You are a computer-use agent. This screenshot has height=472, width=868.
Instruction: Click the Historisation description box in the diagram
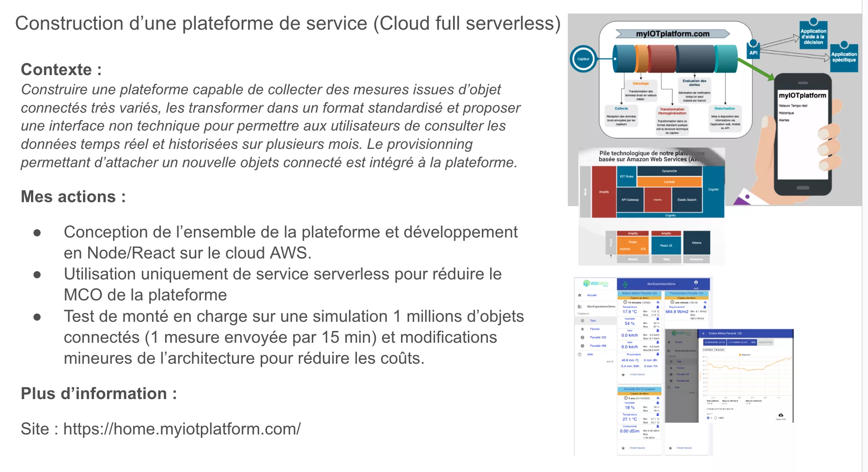[725, 119]
